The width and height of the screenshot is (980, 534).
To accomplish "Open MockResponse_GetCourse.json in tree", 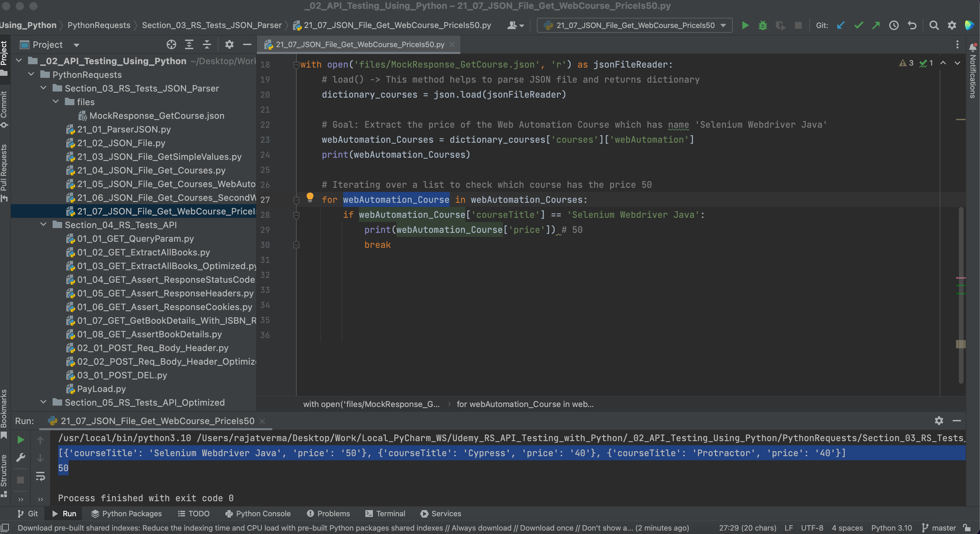I will click(157, 115).
